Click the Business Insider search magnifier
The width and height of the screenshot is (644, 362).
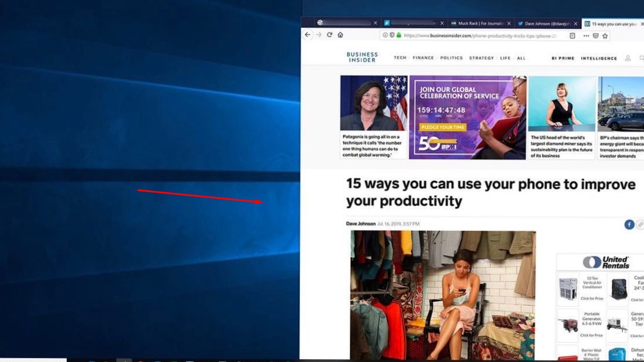(x=640, y=58)
